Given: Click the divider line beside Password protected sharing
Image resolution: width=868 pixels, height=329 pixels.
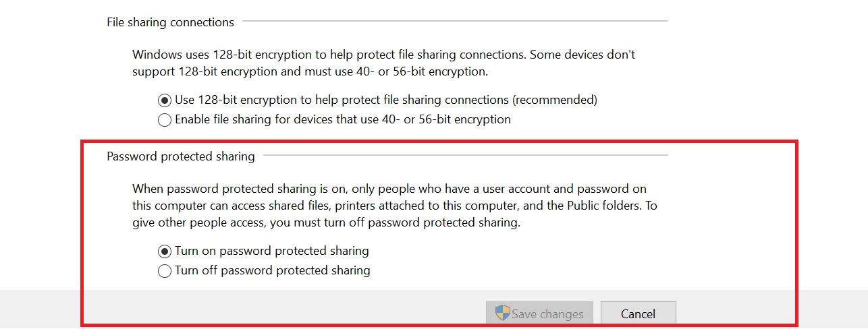Looking at the screenshot, I should (466, 155).
